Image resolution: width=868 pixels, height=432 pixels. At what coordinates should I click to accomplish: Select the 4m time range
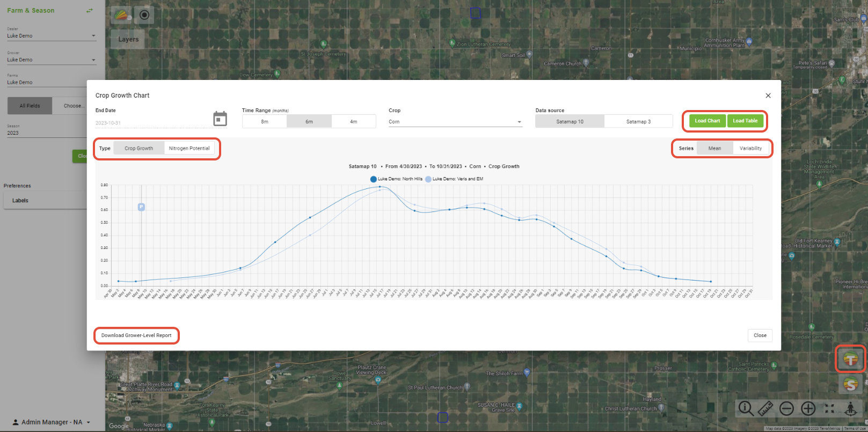click(x=354, y=121)
